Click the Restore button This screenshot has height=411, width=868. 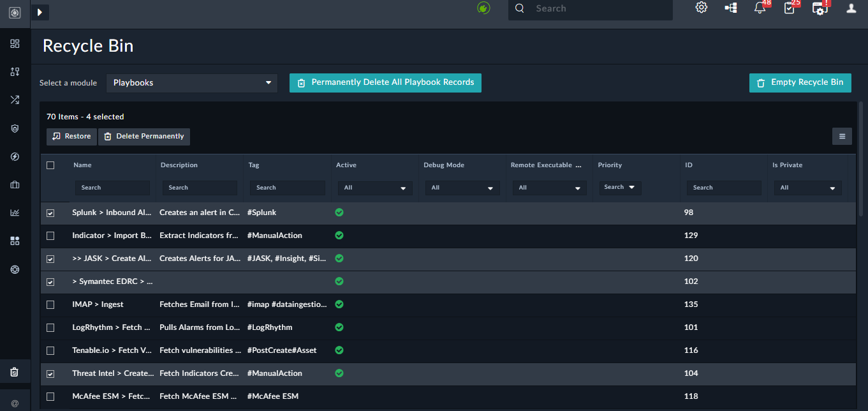pos(71,137)
